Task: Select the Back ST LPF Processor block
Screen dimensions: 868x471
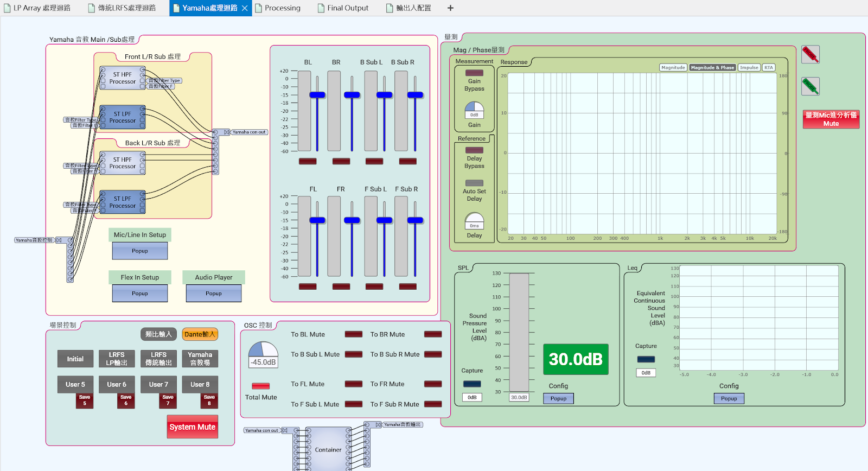Action: tap(123, 202)
